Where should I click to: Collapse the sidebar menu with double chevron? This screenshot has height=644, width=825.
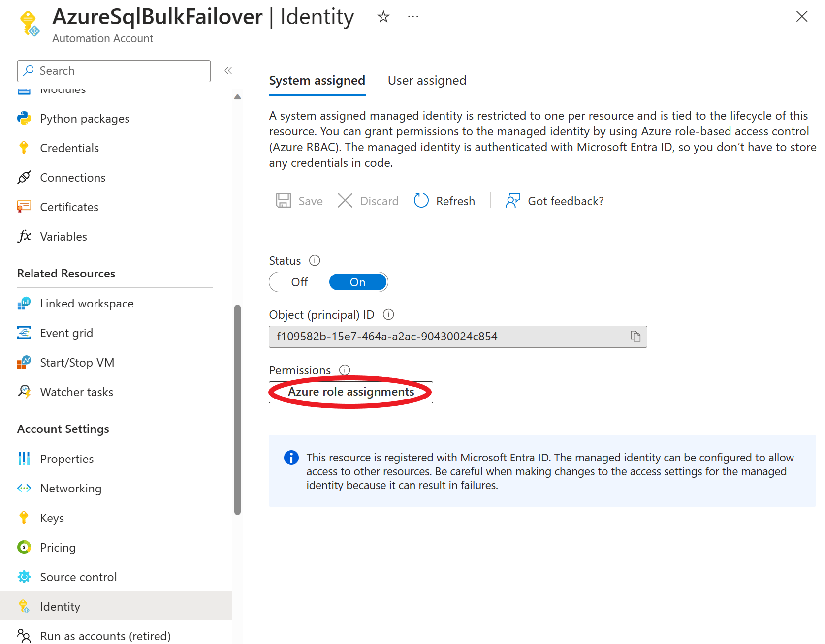228,71
